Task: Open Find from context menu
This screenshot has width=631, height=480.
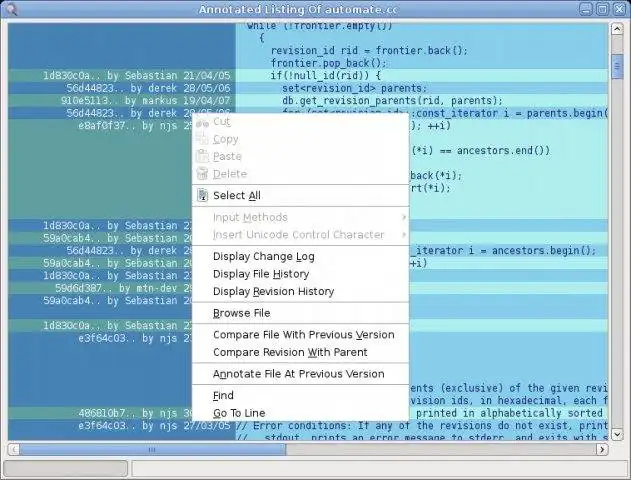Action: pyautogui.click(x=300, y=396)
